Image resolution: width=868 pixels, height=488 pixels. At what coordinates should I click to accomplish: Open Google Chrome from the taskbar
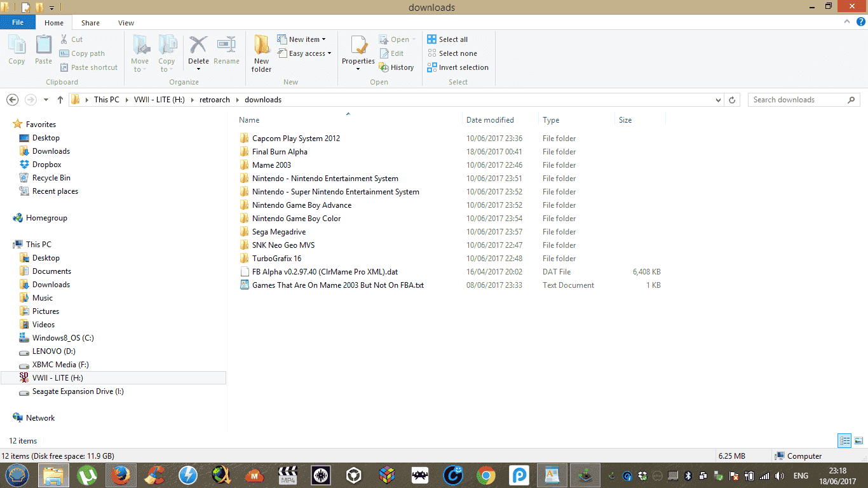click(486, 475)
